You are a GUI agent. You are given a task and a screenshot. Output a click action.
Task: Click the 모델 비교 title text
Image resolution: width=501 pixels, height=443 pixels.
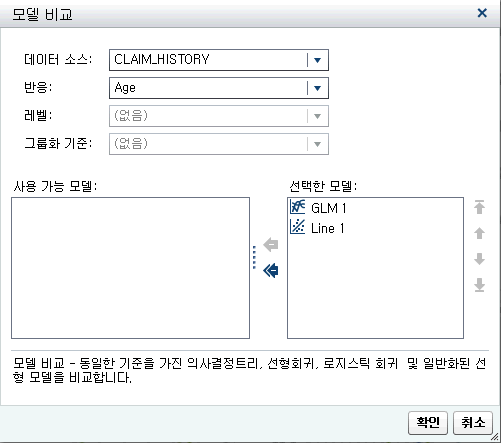pyautogui.click(x=42, y=14)
